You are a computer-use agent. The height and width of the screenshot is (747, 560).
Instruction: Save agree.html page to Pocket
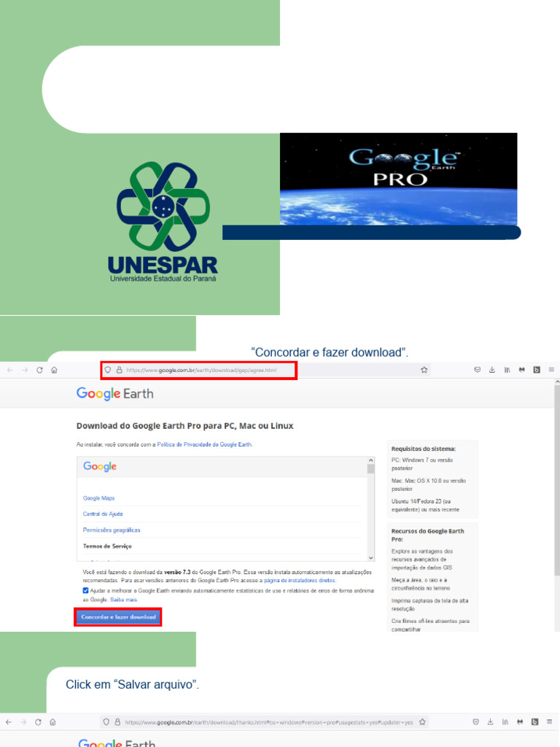click(477, 370)
